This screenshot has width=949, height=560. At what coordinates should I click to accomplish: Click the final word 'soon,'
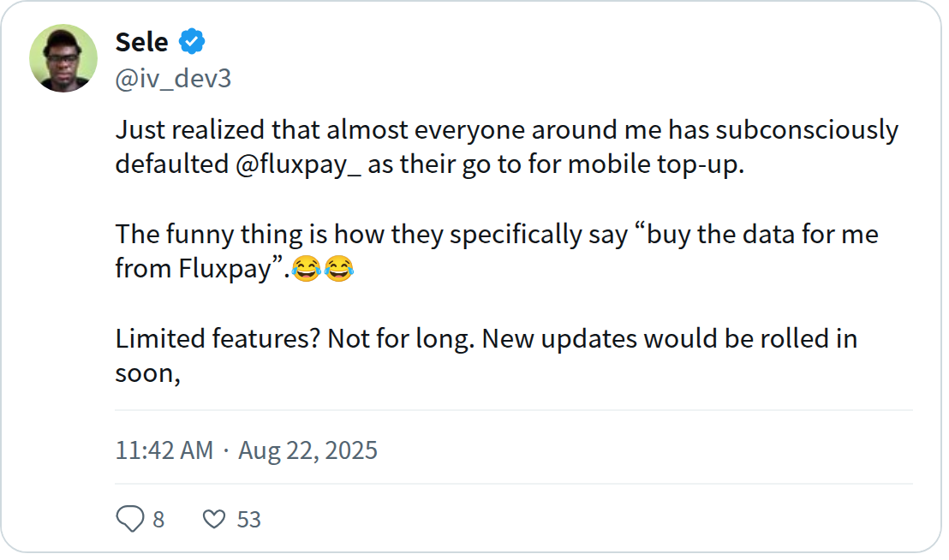click(147, 373)
